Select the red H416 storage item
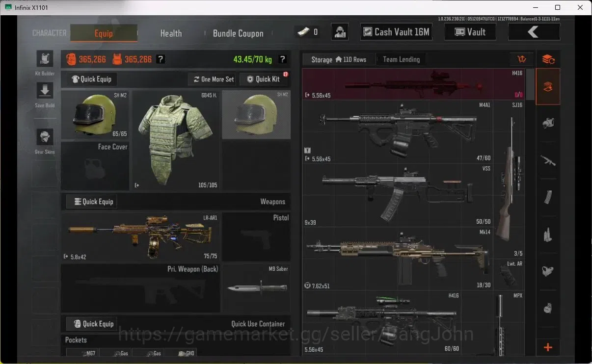The height and width of the screenshot is (364, 592). (x=414, y=84)
